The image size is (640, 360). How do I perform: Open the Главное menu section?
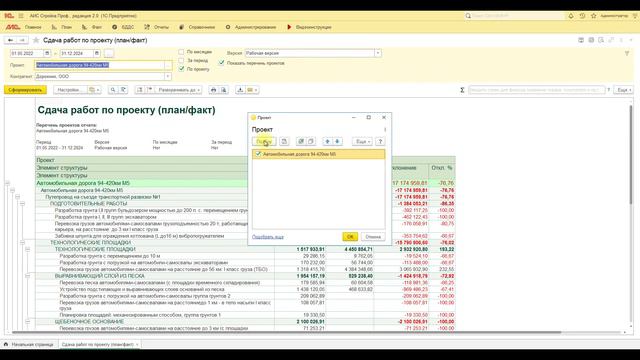33,27
